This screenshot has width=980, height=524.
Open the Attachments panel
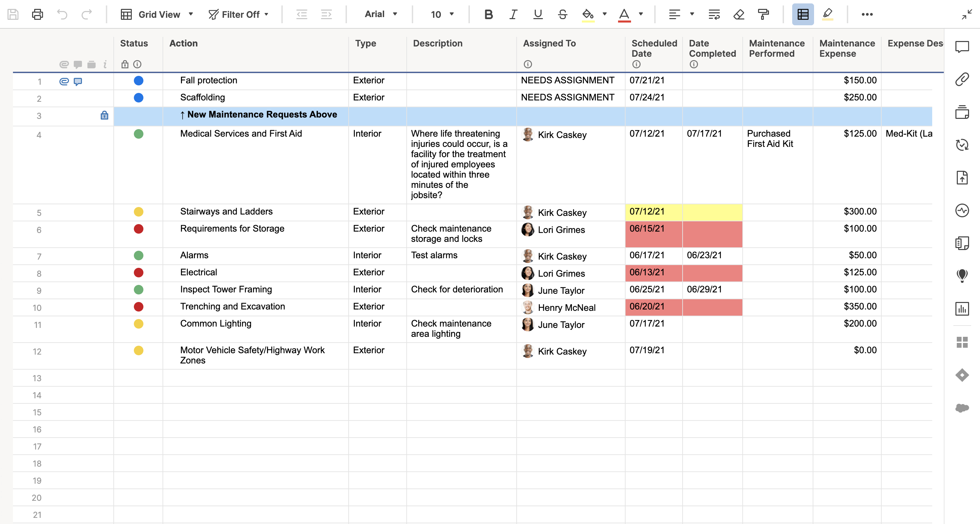963,79
